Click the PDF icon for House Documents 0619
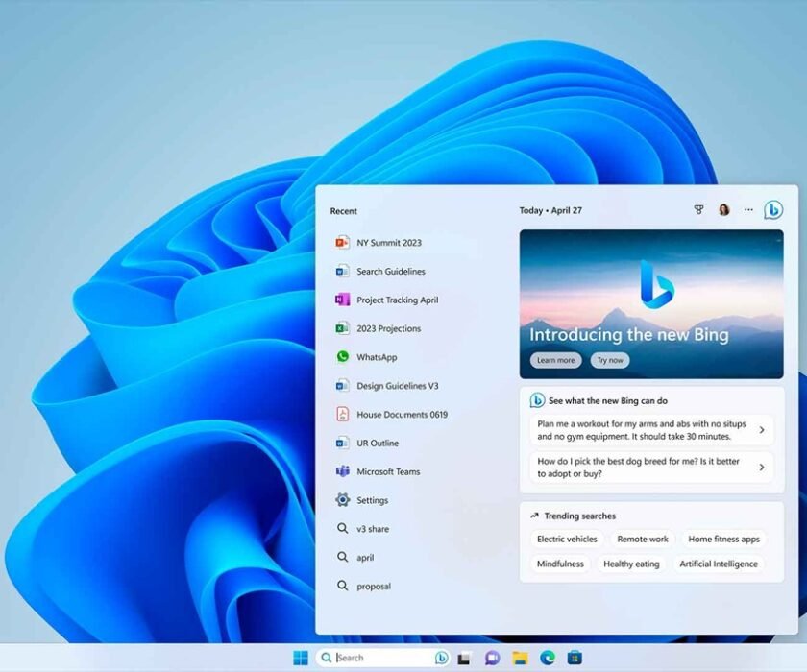Viewport: 807px width, 672px height. (x=342, y=414)
